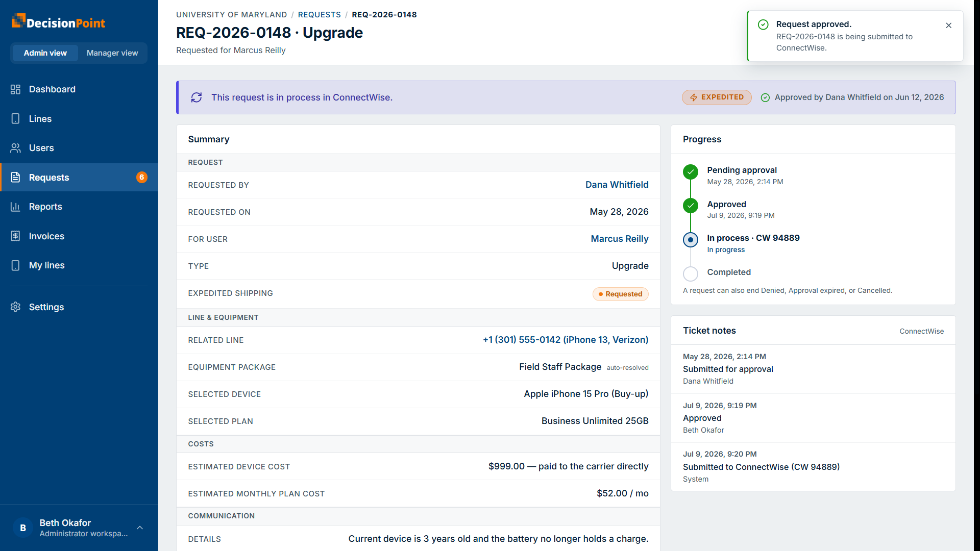The height and width of the screenshot is (551, 980).
Task: Click the '$999.00 — paid to the carrier directly' value
Action: [569, 466]
